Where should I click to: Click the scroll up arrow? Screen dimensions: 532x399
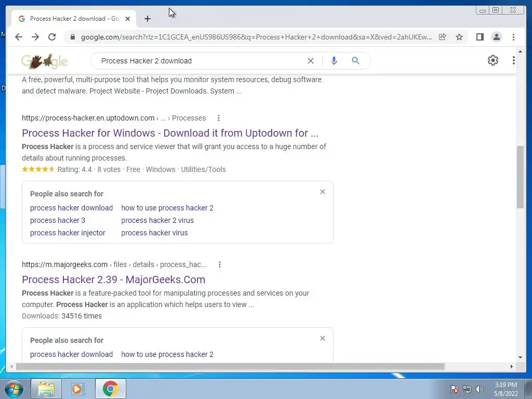pyautogui.click(x=520, y=51)
